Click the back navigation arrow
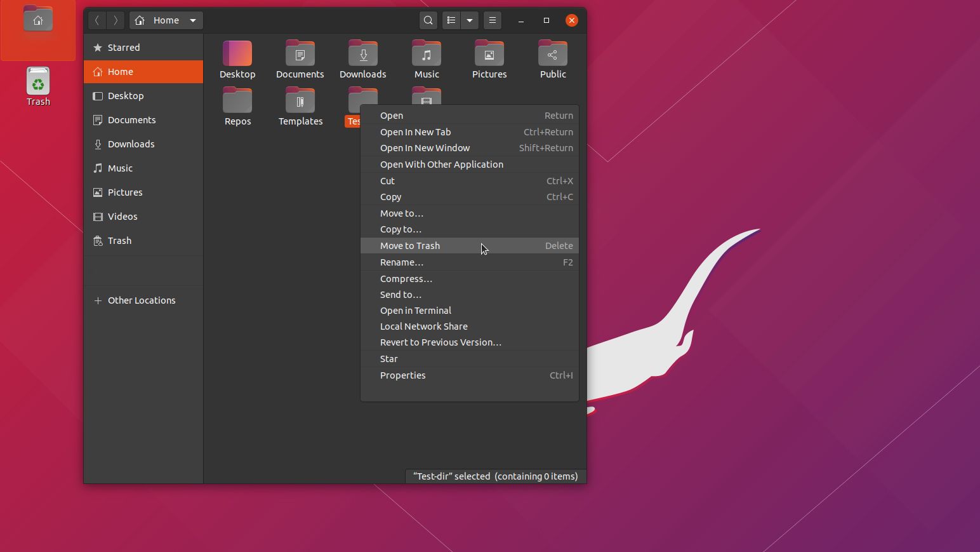The height and width of the screenshot is (552, 980). (97, 20)
